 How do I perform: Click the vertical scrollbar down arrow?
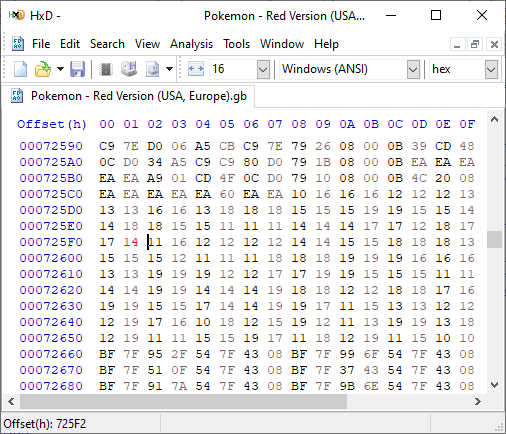495,385
